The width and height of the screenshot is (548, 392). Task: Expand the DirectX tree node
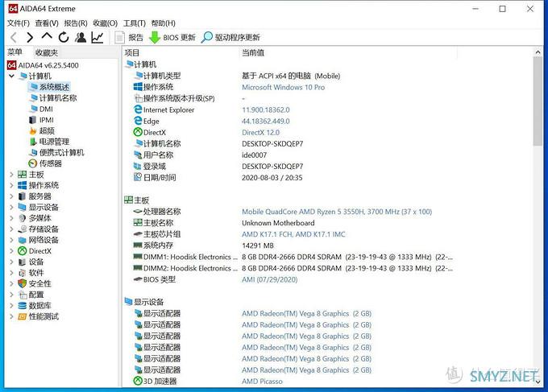point(11,250)
